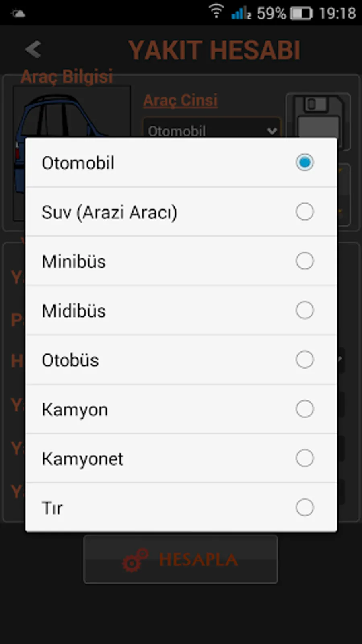Choose the Suv (Arazi Aracı) radio option
Viewport: 362px width, 644px height.
(304, 212)
